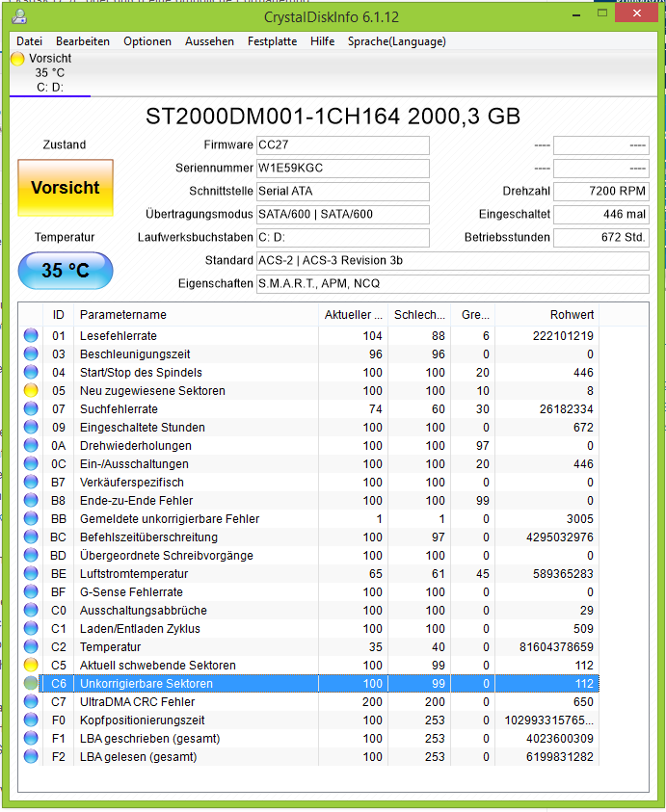This screenshot has height=812, width=666.
Task: Select the UltraDMA CRC Fehler row name
Action: (x=138, y=702)
